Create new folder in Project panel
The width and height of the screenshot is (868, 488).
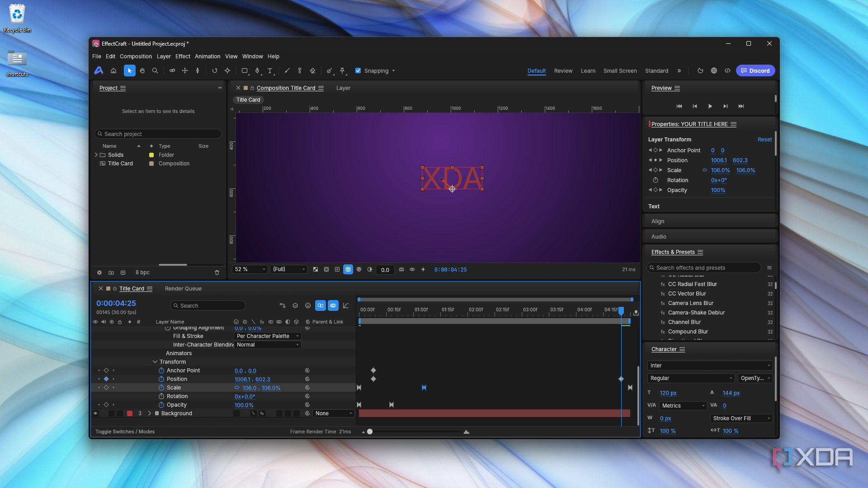pos(111,272)
